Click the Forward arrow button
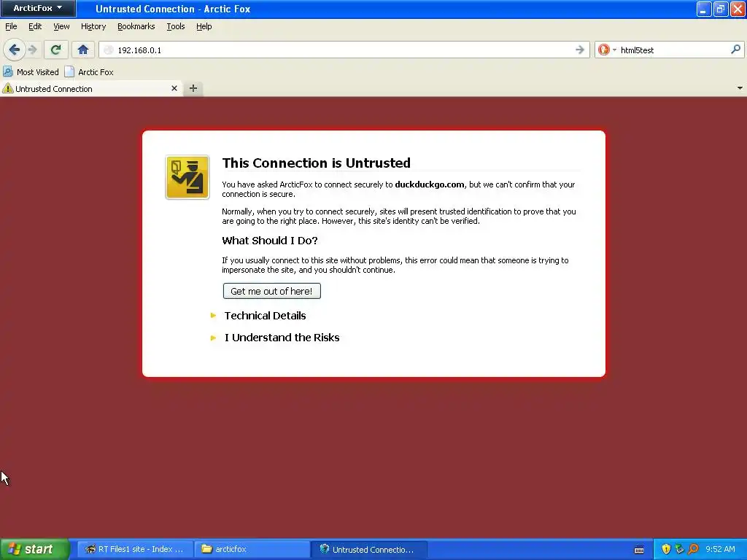Viewport: 747px width, 560px height. 32,50
